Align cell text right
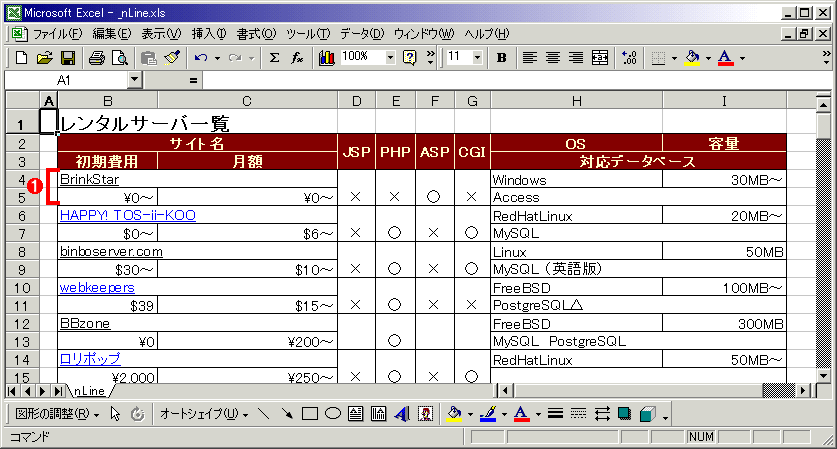The image size is (837, 449). [576, 58]
